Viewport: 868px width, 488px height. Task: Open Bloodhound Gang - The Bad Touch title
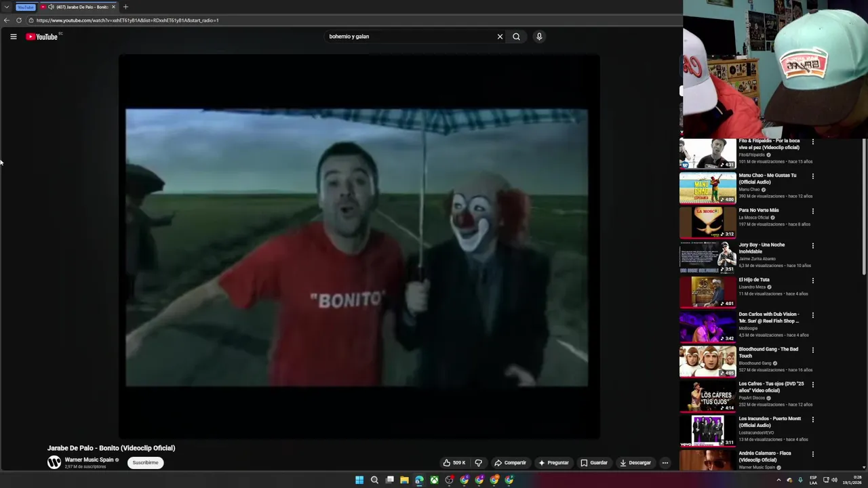point(768,352)
